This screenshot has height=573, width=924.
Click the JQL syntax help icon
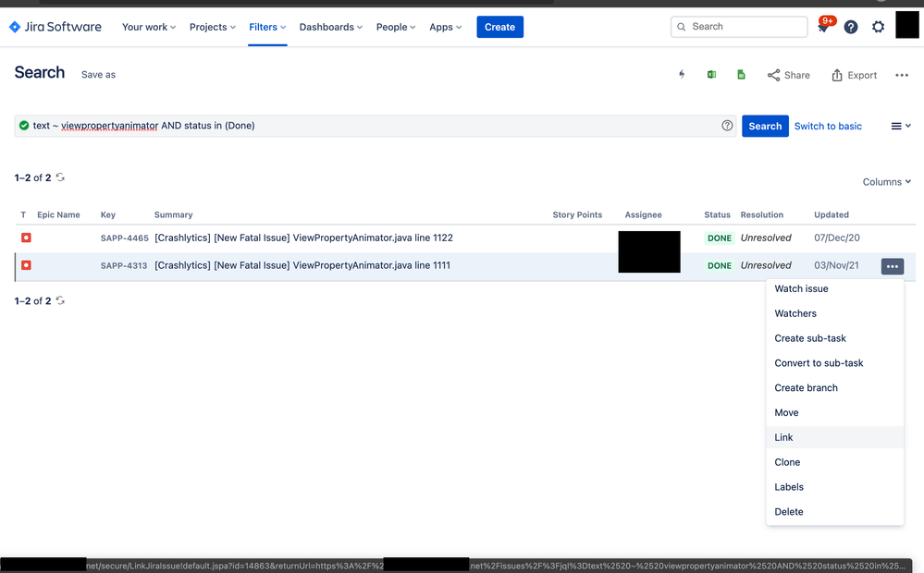pos(727,126)
